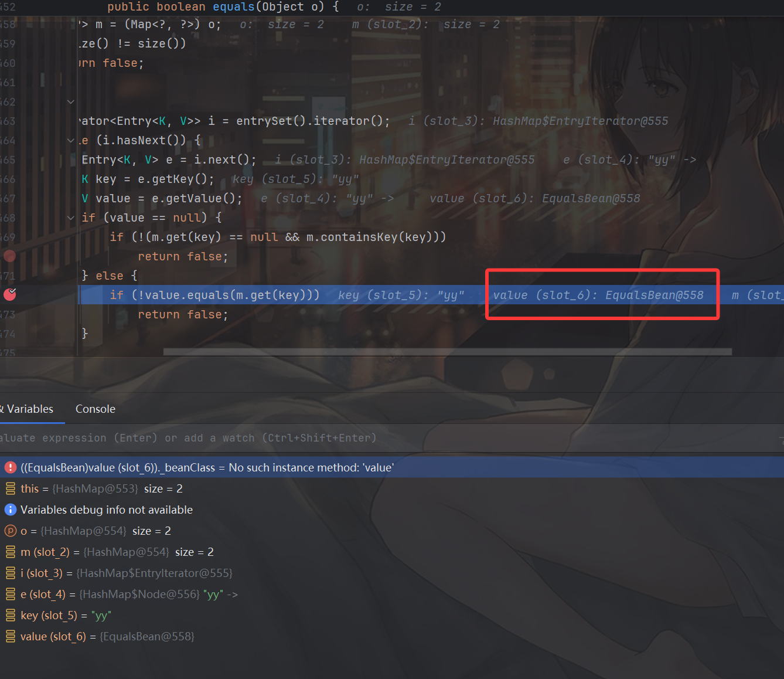
Task: Click the icon beside 'm (slot_2)' variable
Action: (x=11, y=552)
